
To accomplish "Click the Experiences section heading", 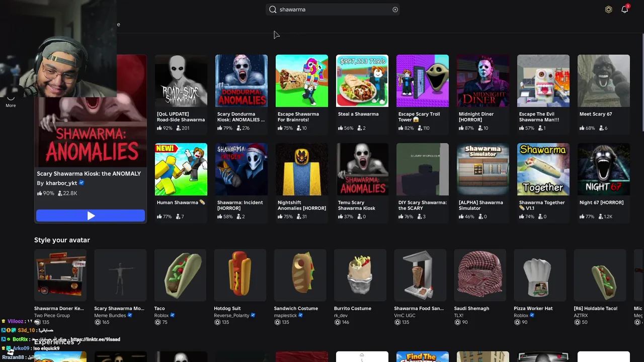I will [x=54, y=342].
